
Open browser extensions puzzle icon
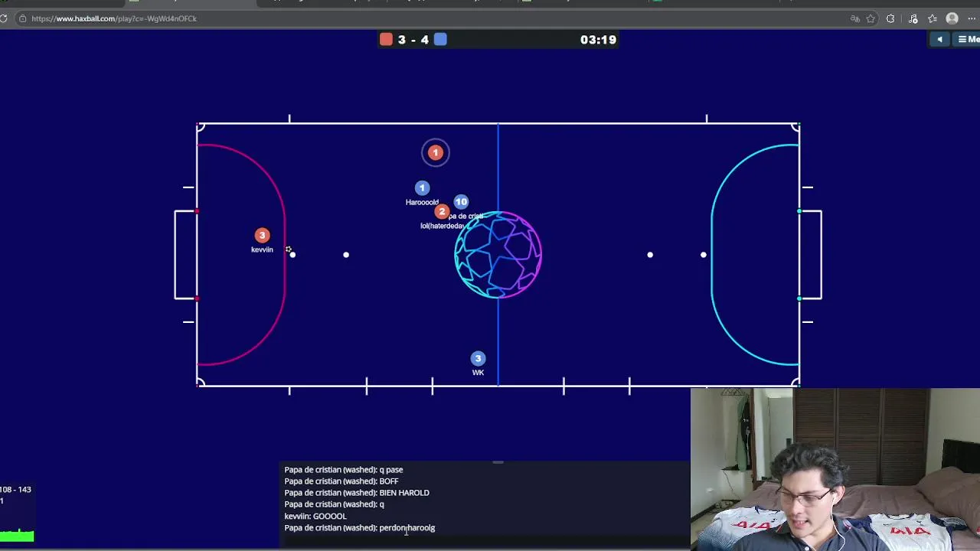[890, 18]
